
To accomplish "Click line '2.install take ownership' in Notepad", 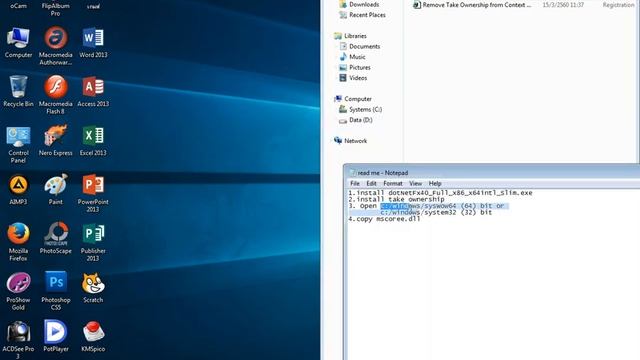I will (396, 199).
